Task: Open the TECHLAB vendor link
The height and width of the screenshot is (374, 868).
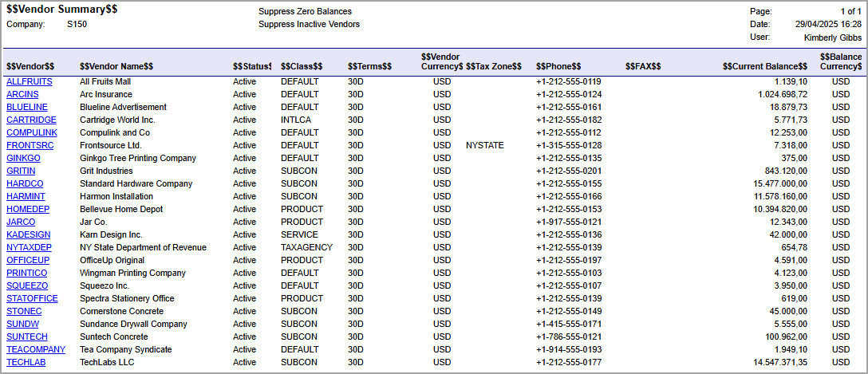Action: (x=26, y=362)
